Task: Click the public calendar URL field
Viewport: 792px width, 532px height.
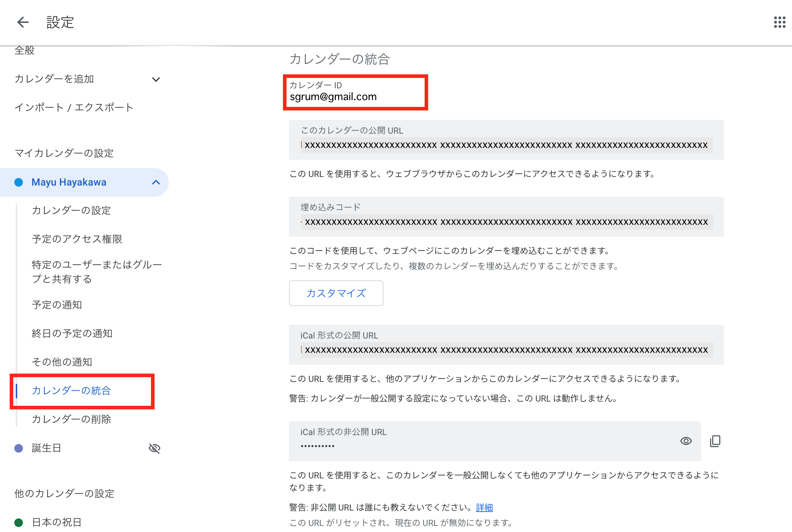Action: click(506, 140)
